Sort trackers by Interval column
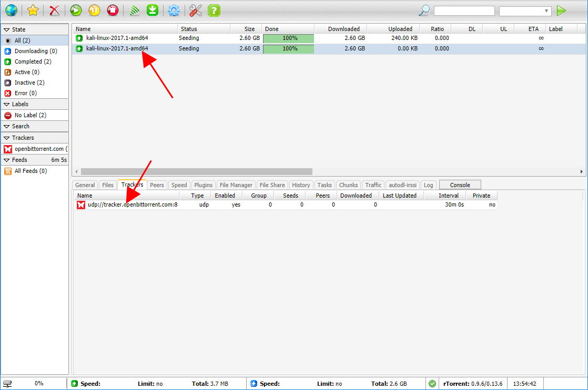The width and height of the screenshot is (588, 390). point(445,196)
